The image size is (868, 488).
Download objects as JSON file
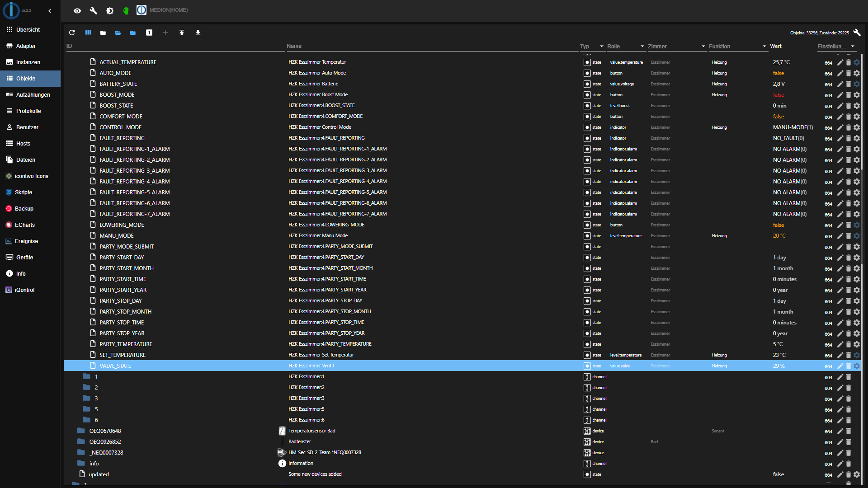(x=198, y=33)
